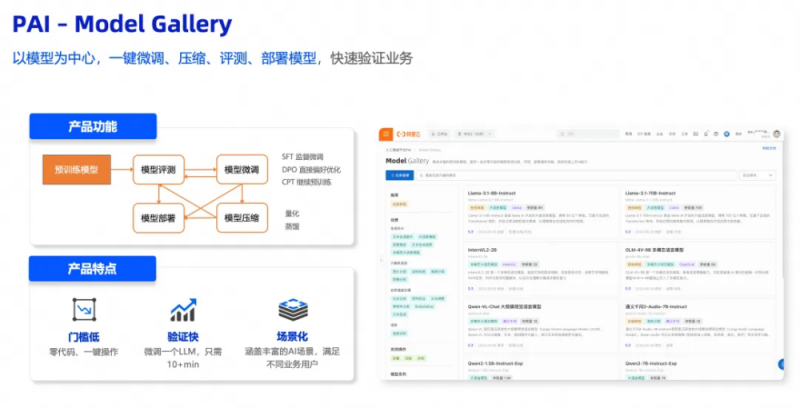The height and width of the screenshot is (408, 800).
Task: Click the blue floating help bubble at right edge
Action: 781,364
